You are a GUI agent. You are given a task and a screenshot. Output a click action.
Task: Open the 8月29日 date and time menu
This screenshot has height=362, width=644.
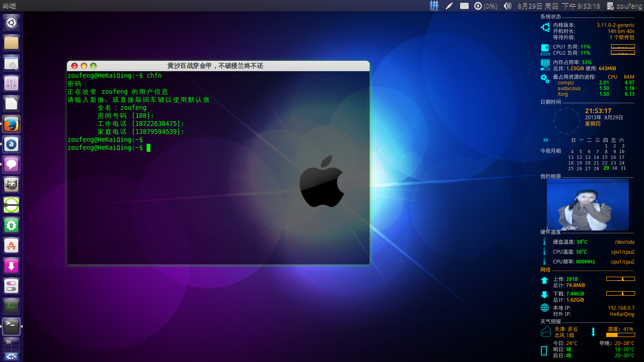coord(559,6)
